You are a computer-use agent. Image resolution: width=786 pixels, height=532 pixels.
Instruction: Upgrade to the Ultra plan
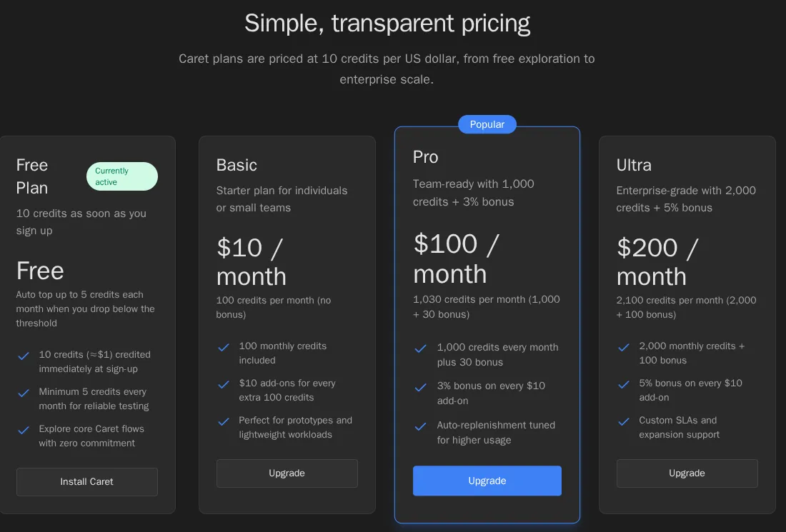pyautogui.click(x=687, y=473)
